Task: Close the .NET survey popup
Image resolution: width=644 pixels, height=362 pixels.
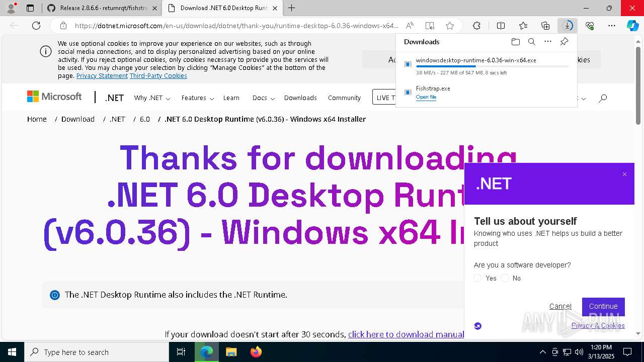Action: tap(624, 174)
